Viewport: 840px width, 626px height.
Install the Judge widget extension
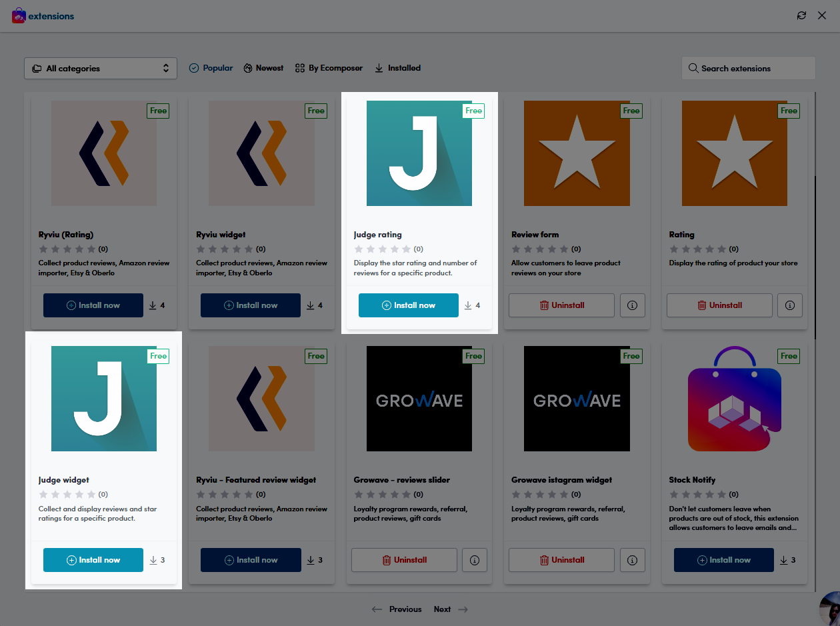coord(93,560)
